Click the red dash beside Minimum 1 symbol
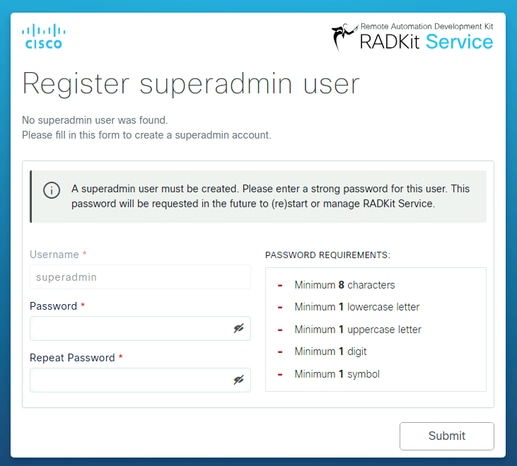The image size is (517, 466). tap(280, 375)
